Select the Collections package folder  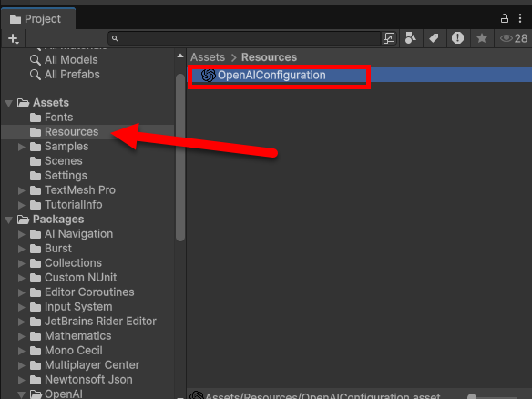coord(66,263)
